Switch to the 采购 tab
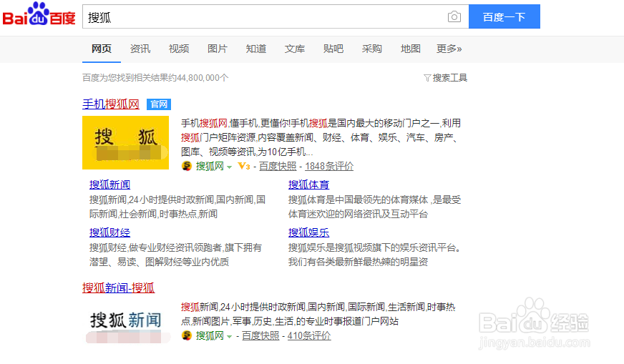The image size is (624, 364). click(371, 49)
